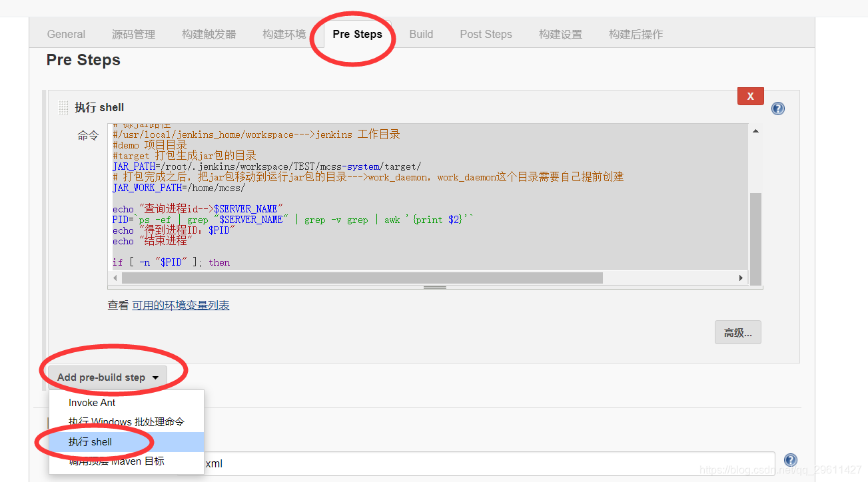Screen dimensions: 868x482
Task: Delete the 执行 shell step with red X
Action: click(x=750, y=96)
